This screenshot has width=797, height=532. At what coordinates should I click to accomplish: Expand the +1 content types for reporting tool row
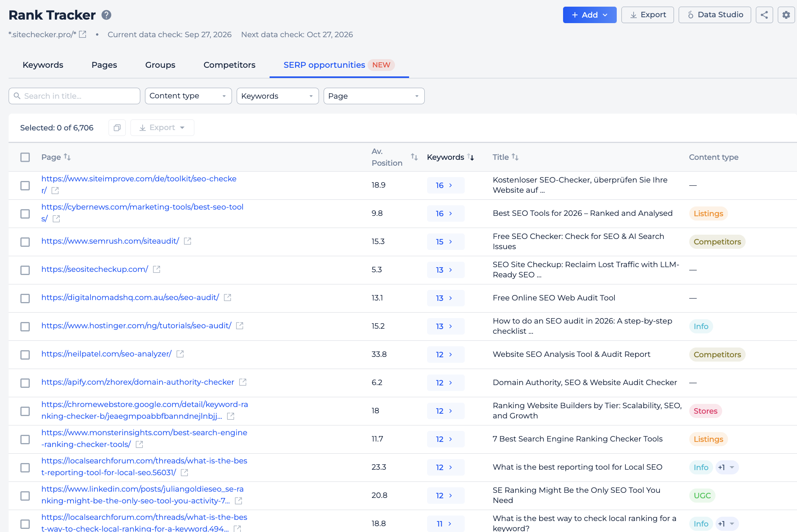point(727,467)
